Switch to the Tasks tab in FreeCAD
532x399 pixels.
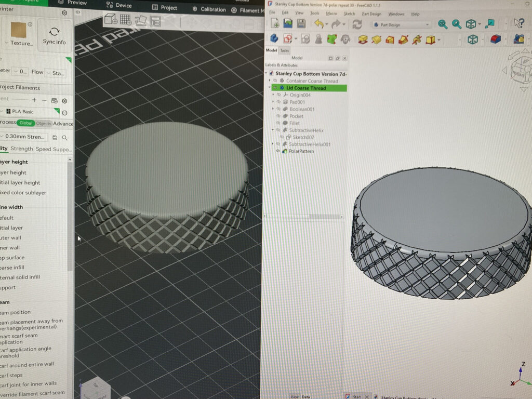[284, 50]
